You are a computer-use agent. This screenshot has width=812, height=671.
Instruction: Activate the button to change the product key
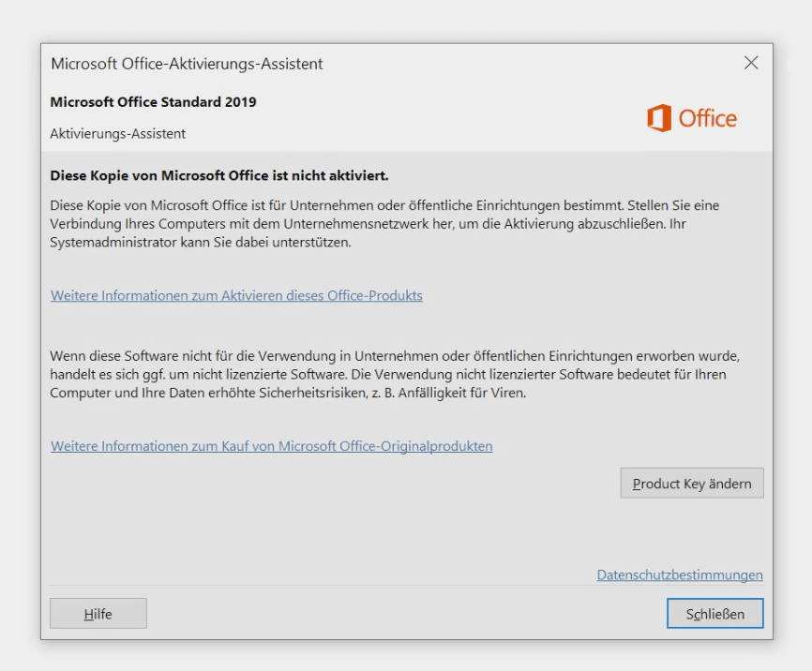(x=691, y=483)
